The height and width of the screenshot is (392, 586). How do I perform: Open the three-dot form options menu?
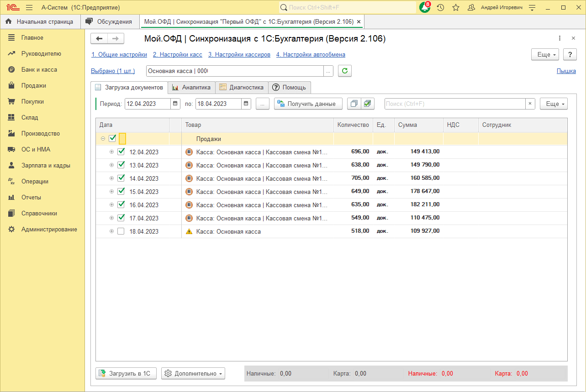pyautogui.click(x=560, y=38)
